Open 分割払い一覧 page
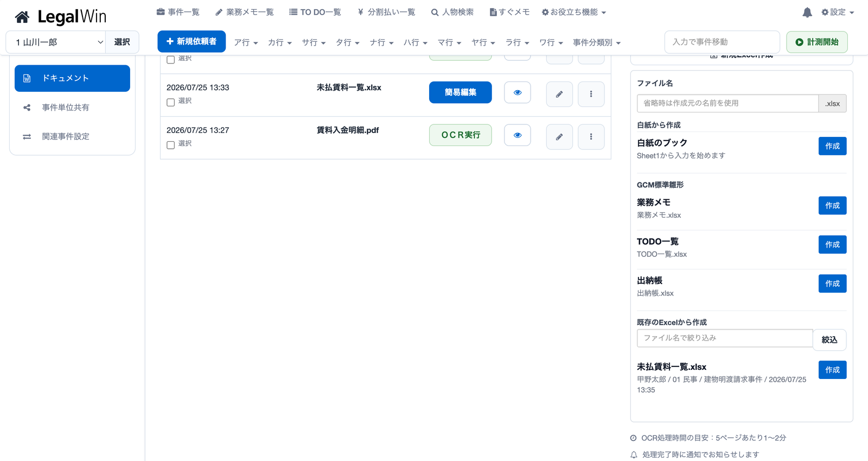 (386, 12)
